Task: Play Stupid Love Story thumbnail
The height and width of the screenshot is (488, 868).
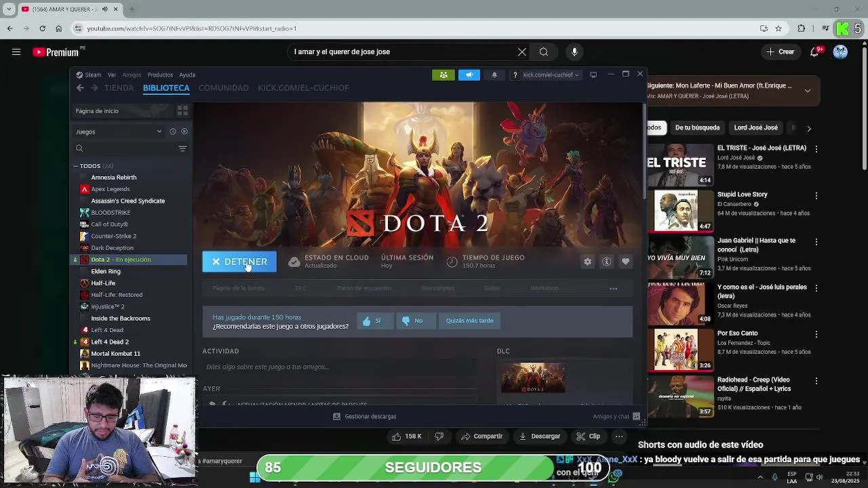Action: (x=680, y=211)
